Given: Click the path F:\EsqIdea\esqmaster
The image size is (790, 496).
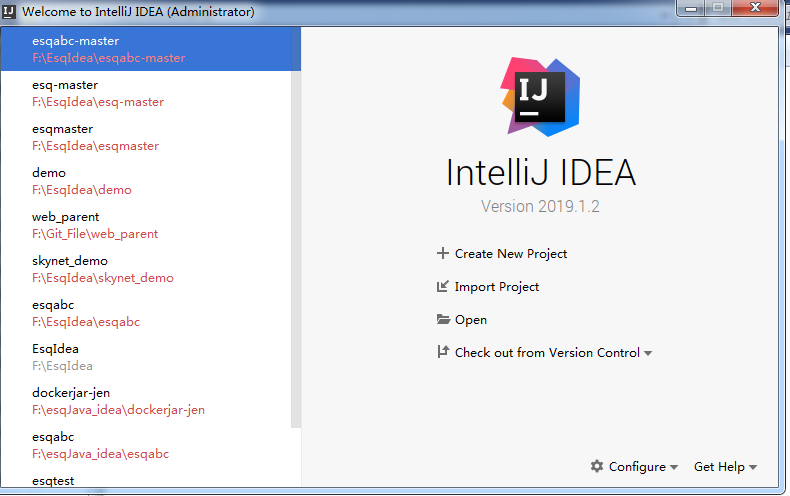Looking at the screenshot, I should (x=96, y=146).
